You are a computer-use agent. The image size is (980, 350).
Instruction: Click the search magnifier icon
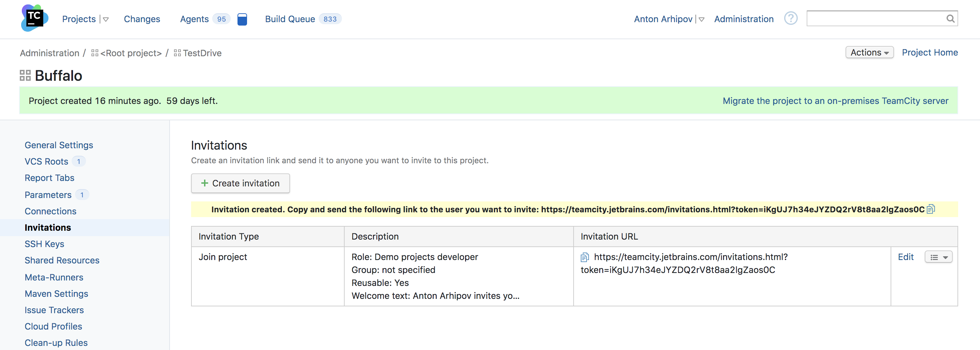950,19
